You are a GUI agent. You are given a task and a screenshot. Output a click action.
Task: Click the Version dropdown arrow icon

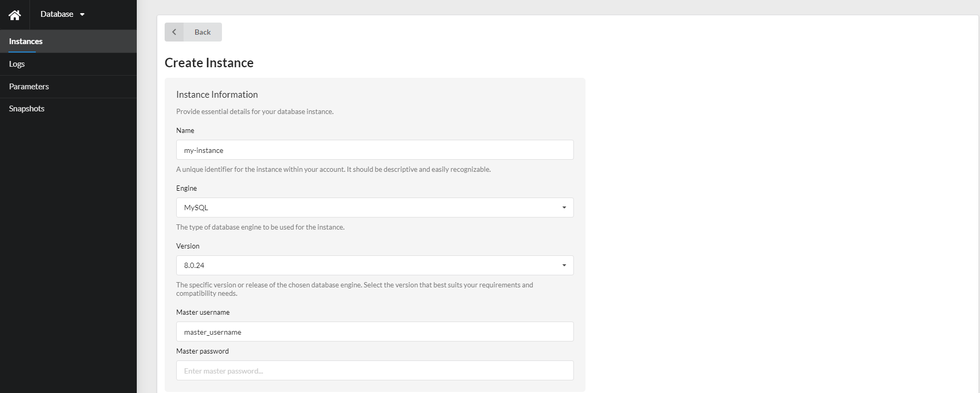[564, 265]
